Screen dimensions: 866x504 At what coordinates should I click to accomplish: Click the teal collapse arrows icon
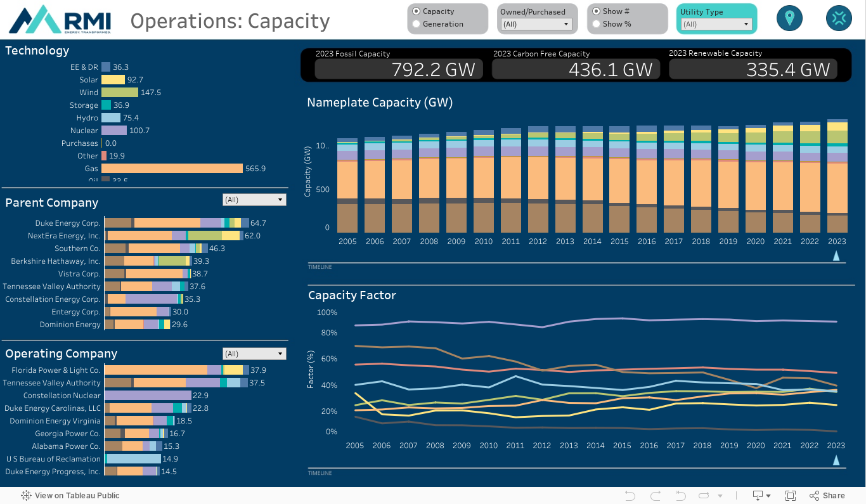839,18
